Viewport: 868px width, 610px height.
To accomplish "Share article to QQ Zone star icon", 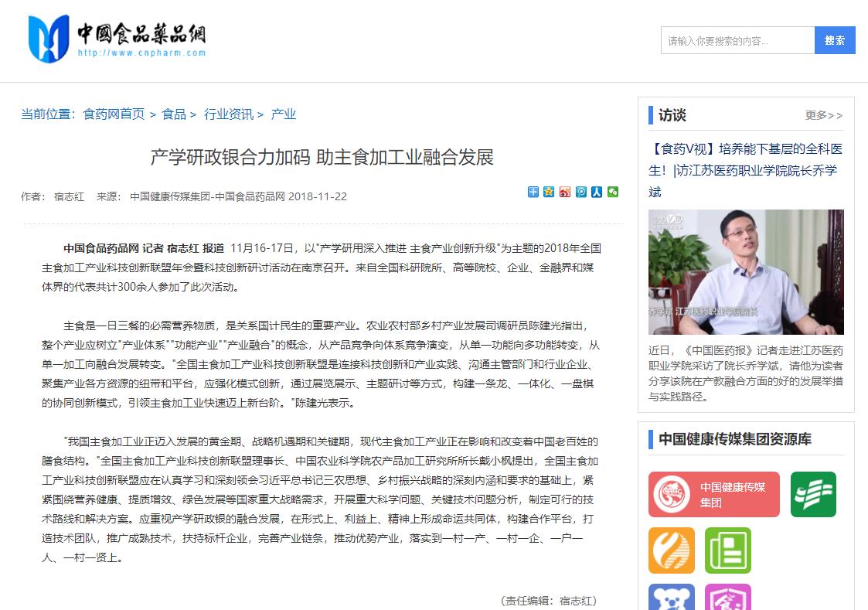I will click(549, 192).
